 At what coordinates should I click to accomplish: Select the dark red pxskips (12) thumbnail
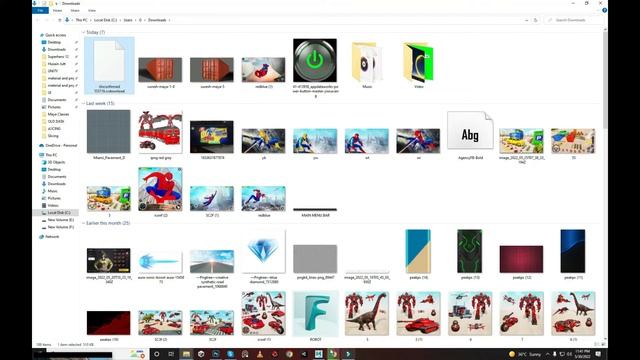click(521, 259)
